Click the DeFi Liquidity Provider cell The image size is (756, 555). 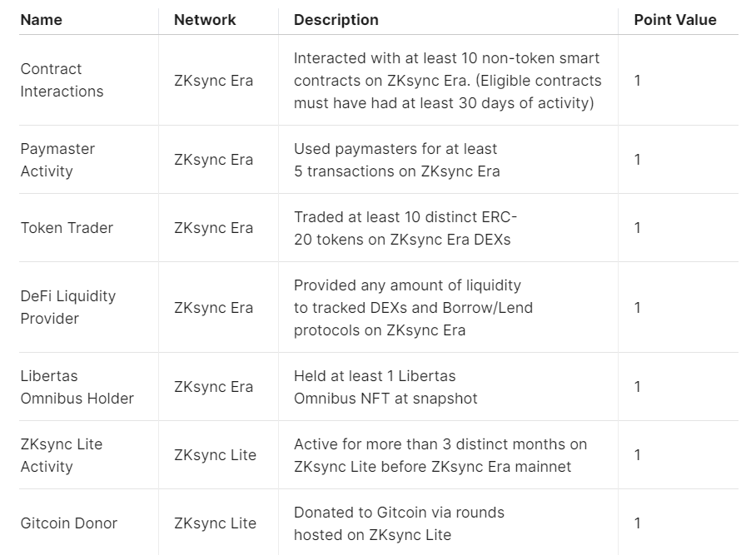click(68, 307)
